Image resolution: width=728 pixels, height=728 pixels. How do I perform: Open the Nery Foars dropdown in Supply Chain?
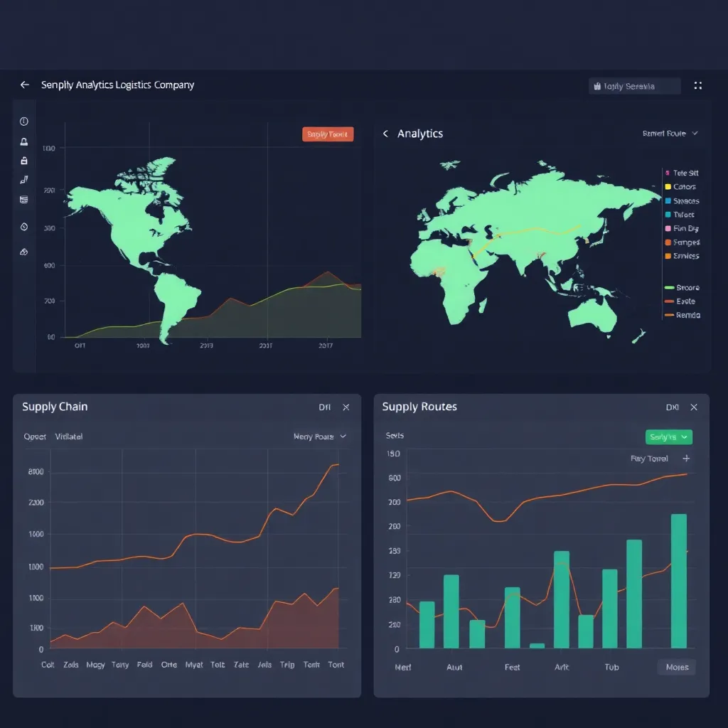[320, 437]
